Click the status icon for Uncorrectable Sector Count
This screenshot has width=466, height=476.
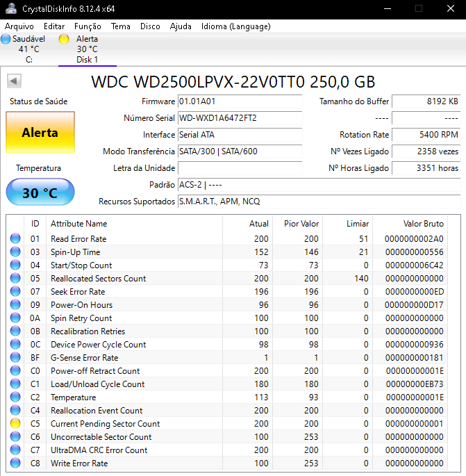click(15, 436)
